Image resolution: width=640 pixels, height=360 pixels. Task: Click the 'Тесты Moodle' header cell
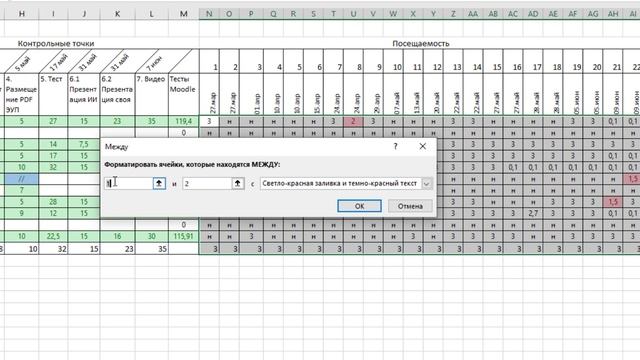tap(184, 94)
